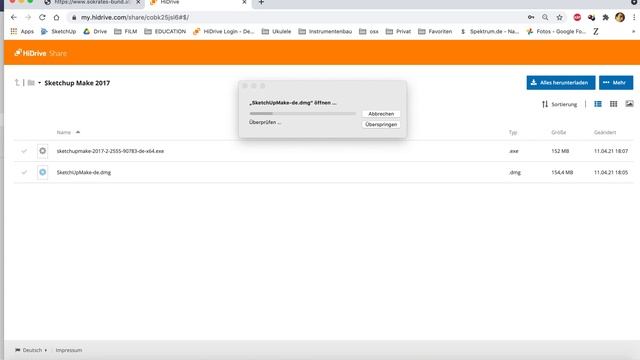Open the Ukulele bookmarks folder

click(276, 31)
